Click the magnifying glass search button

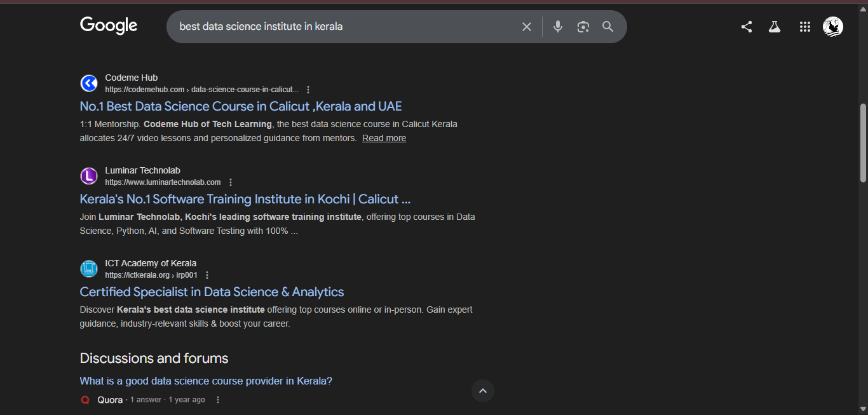(608, 27)
